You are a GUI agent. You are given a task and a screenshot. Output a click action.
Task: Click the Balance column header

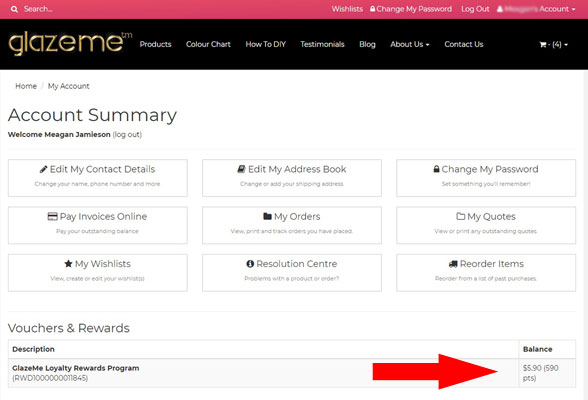(537, 349)
